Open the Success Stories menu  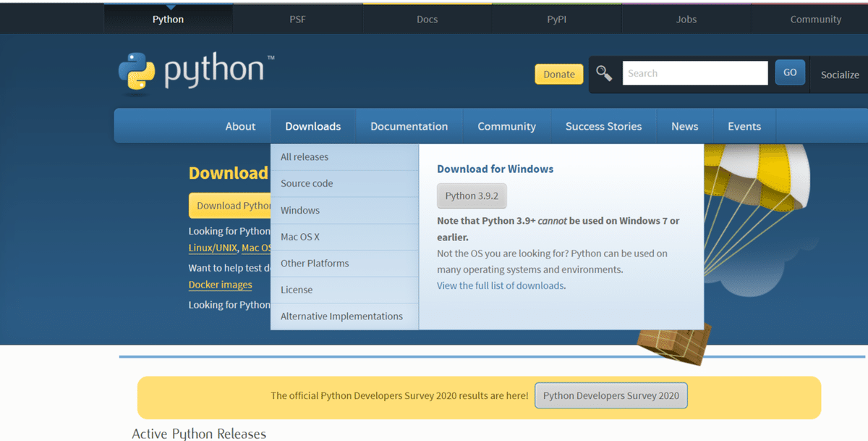[x=604, y=126]
